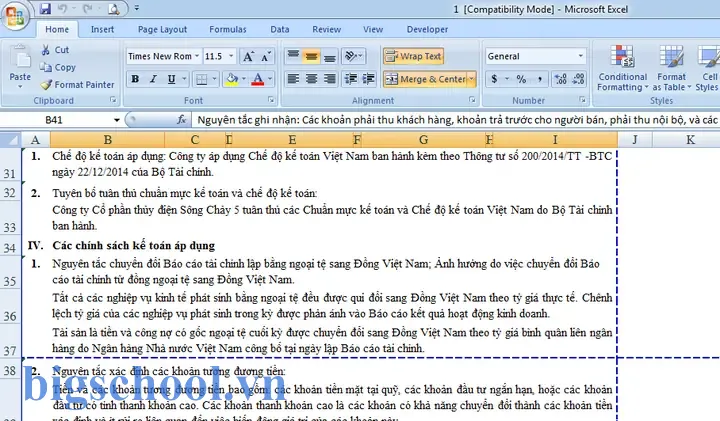Align text to the right

click(x=329, y=79)
